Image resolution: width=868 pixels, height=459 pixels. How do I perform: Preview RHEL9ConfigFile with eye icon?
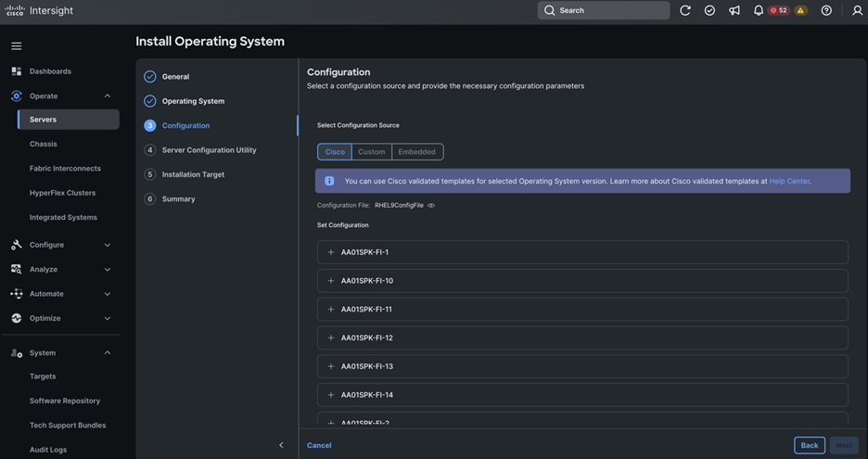click(x=431, y=206)
